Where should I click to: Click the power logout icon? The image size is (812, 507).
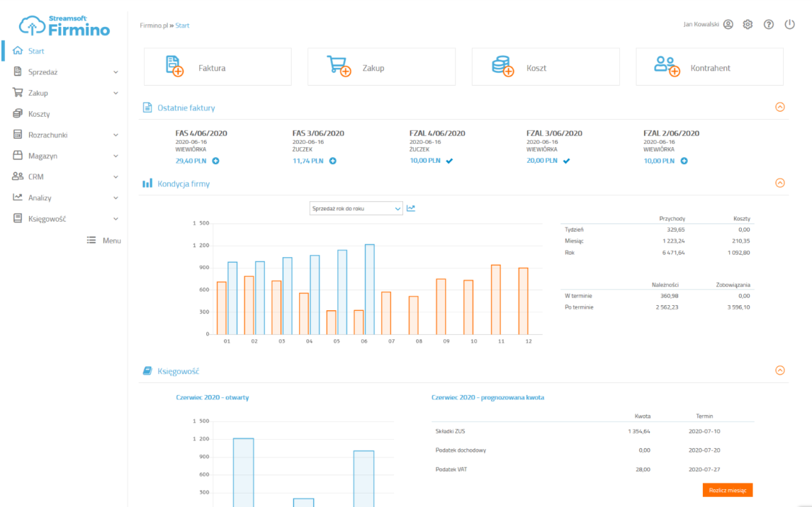[x=789, y=24]
